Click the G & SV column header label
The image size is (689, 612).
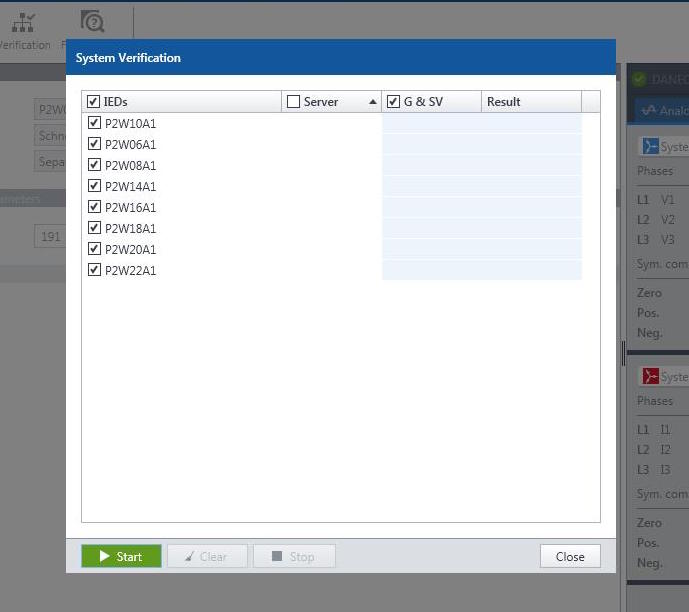[x=423, y=101]
